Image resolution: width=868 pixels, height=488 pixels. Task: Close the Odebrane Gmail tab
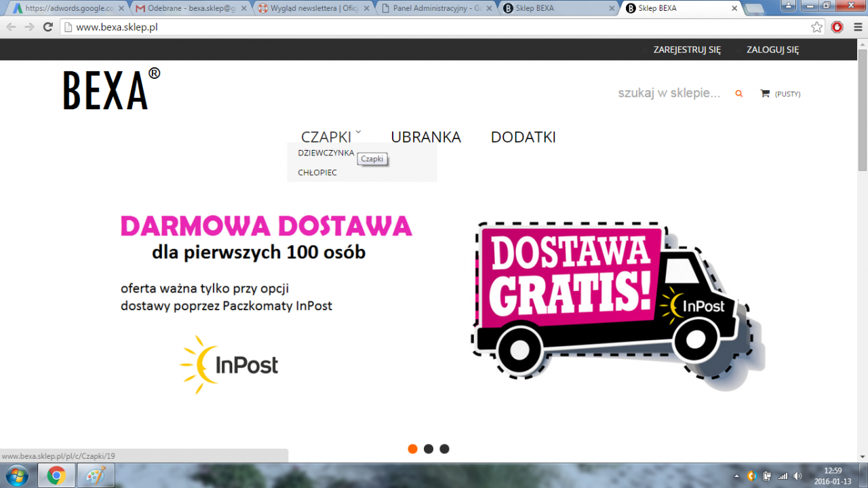pyautogui.click(x=243, y=8)
